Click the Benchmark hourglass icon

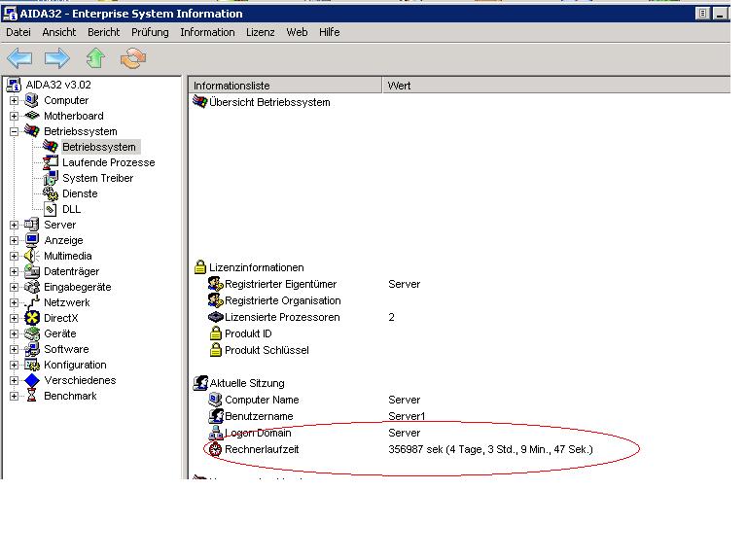pos(32,396)
